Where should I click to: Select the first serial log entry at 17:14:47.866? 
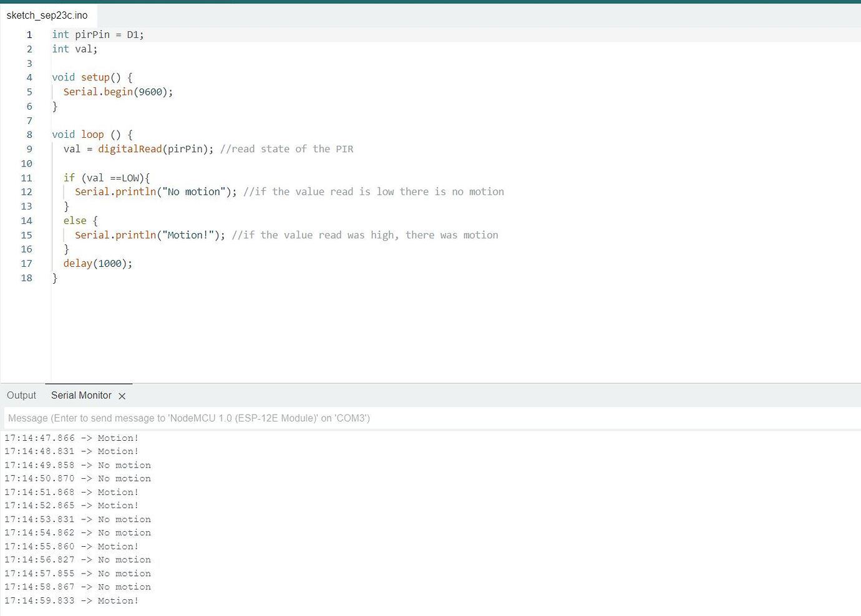click(72, 438)
